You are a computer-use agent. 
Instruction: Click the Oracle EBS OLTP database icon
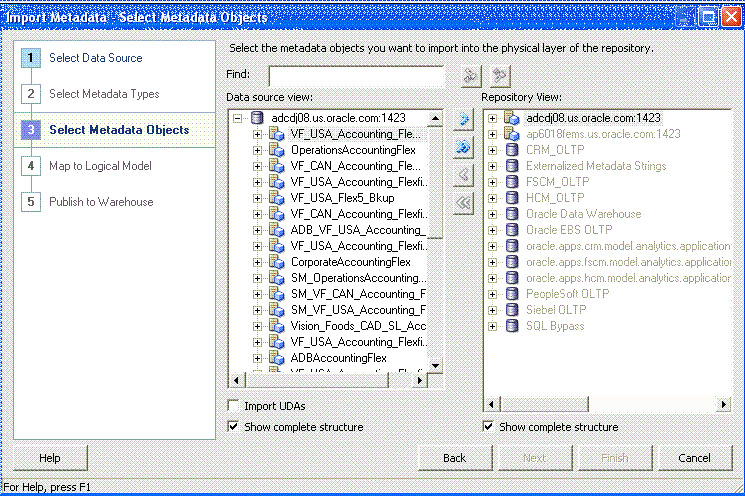tap(512, 230)
